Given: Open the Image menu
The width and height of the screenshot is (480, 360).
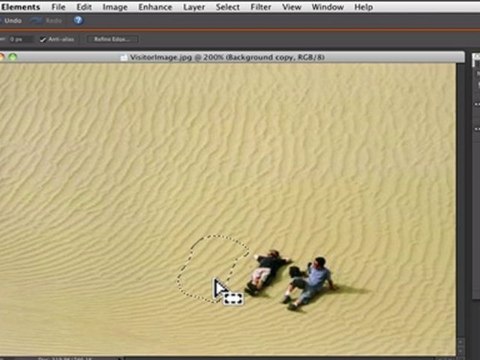Looking at the screenshot, I should [115, 7].
